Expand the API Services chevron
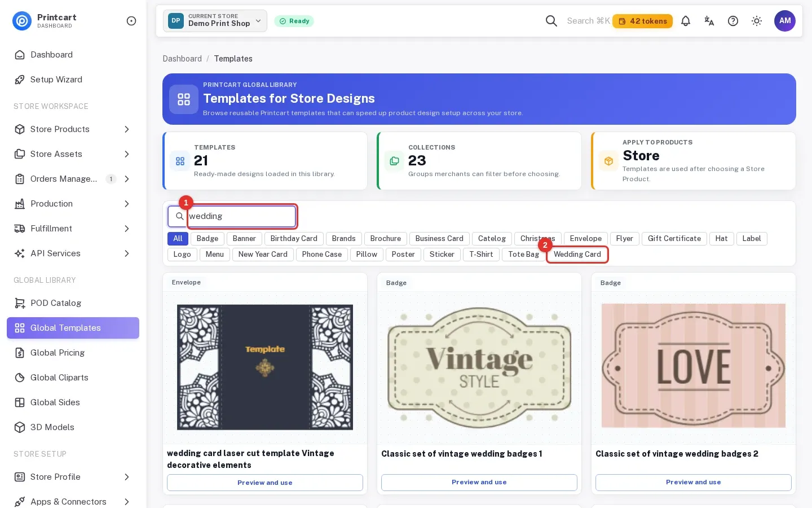 [x=127, y=253]
